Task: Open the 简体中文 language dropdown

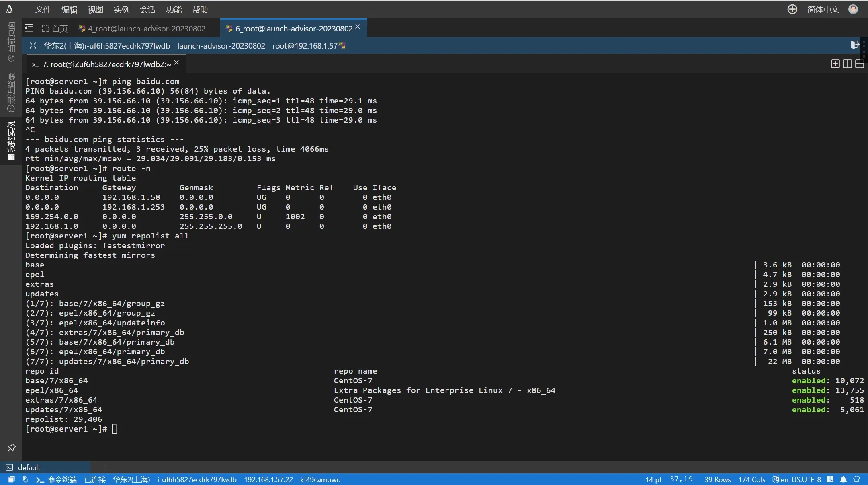Action: 823,9
